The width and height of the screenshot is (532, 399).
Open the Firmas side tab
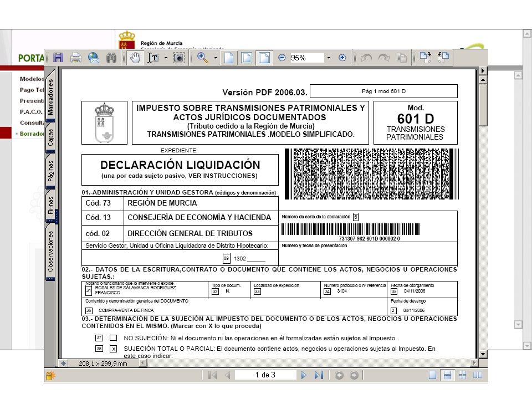(50, 205)
